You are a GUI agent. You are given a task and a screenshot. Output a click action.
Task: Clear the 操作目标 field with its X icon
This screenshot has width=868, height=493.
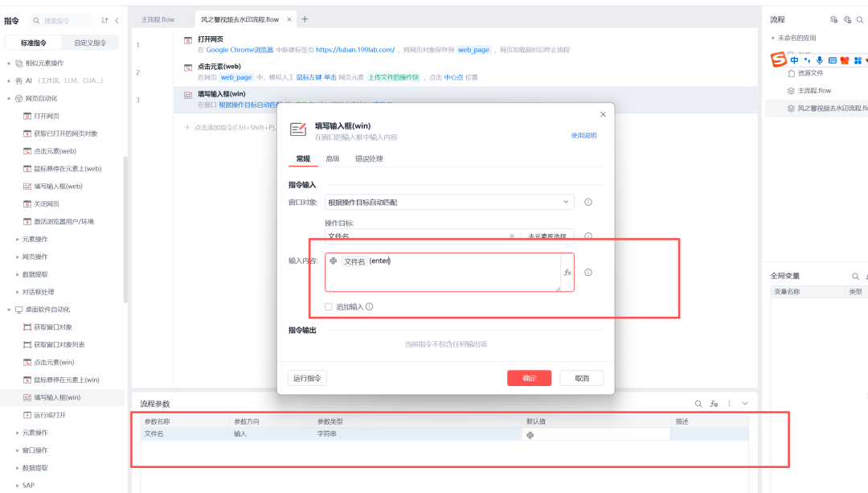coord(511,236)
